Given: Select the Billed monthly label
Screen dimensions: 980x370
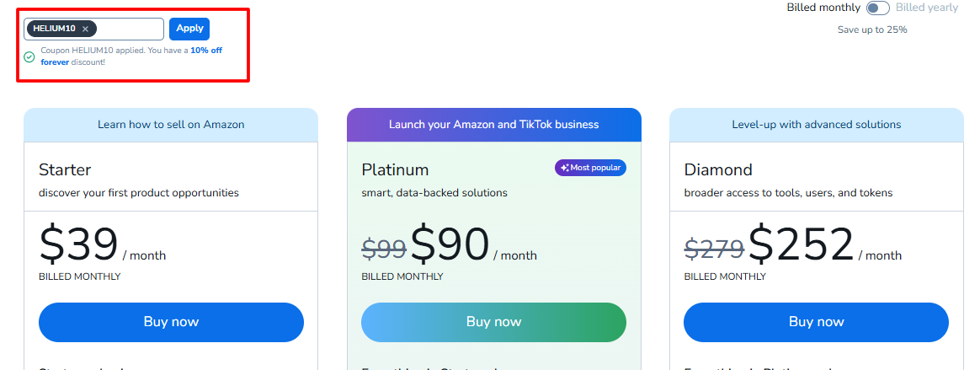Looking at the screenshot, I should coord(823,8).
